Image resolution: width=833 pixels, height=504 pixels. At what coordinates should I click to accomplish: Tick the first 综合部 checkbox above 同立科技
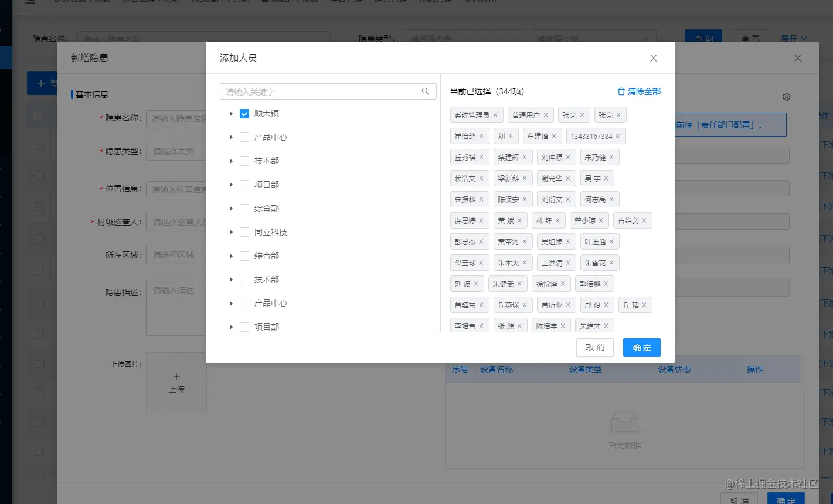coord(244,208)
